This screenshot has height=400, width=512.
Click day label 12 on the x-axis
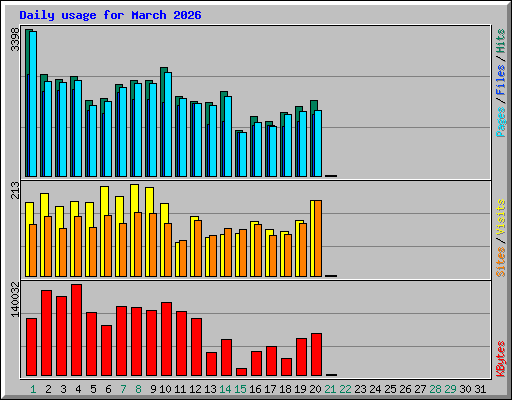pyautogui.click(x=195, y=389)
